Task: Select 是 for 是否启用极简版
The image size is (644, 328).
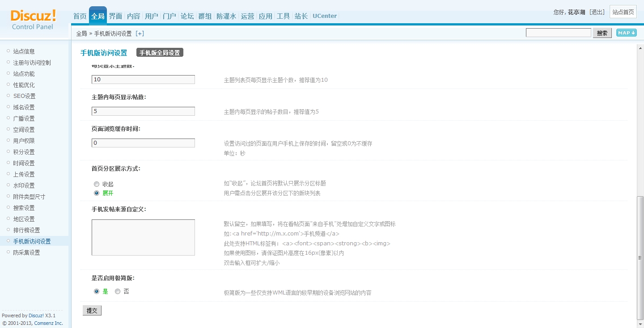Action: [x=97, y=291]
